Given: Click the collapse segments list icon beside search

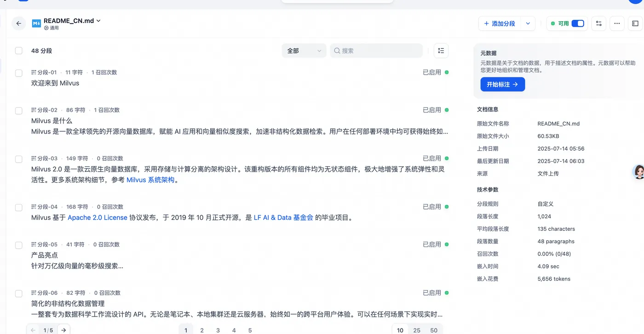Looking at the screenshot, I should coord(441,51).
